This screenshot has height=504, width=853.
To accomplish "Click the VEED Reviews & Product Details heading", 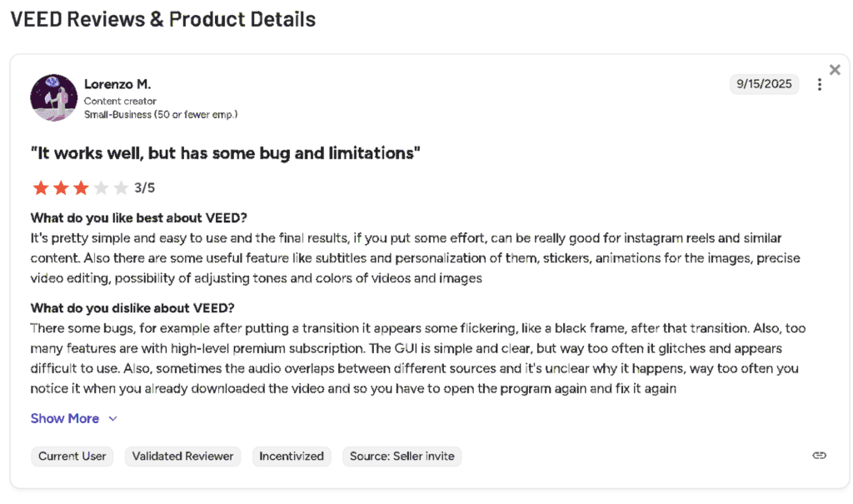I will (162, 18).
